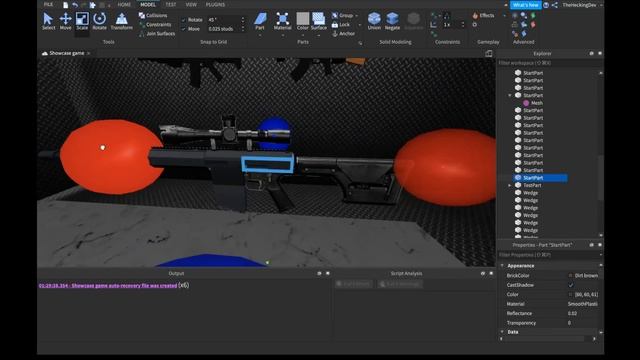Switch to the PLUGINS tab

coord(215,5)
